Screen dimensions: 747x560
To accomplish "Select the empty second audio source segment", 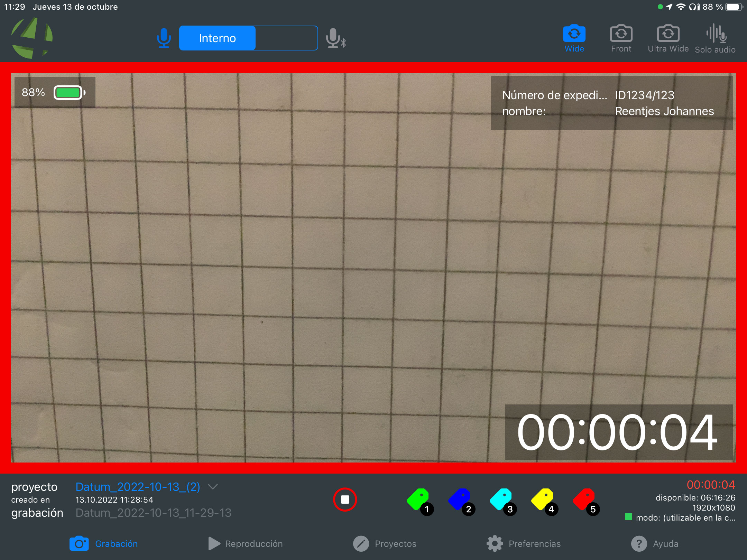I will [286, 38].
